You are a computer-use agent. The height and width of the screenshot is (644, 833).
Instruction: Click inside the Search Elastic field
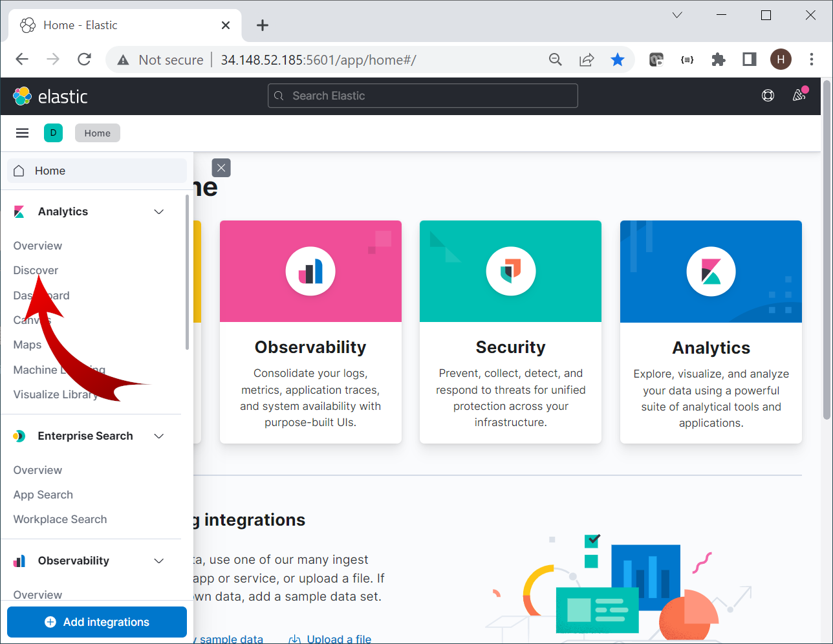click(x=422, y=95)
